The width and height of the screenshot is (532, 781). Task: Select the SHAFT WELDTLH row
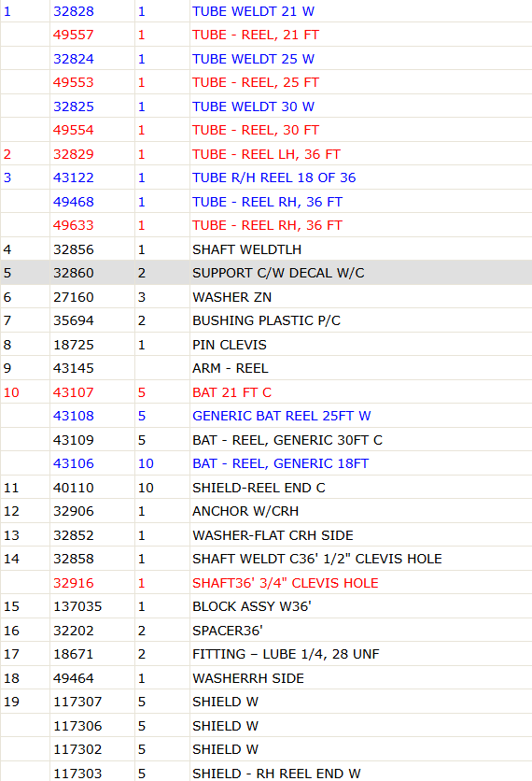pyautogui.click(x=266, y=249)
